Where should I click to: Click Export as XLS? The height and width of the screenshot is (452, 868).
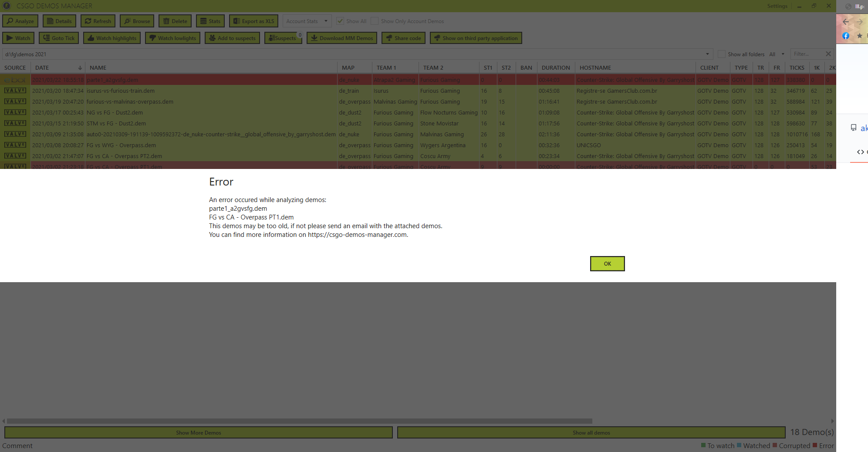[253, 21]
